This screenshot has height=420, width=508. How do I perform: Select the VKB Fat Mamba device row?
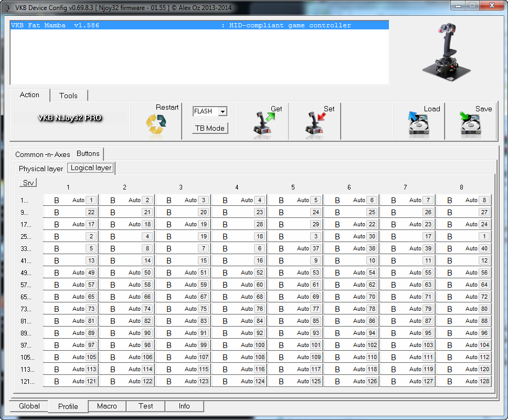(199, 25)
